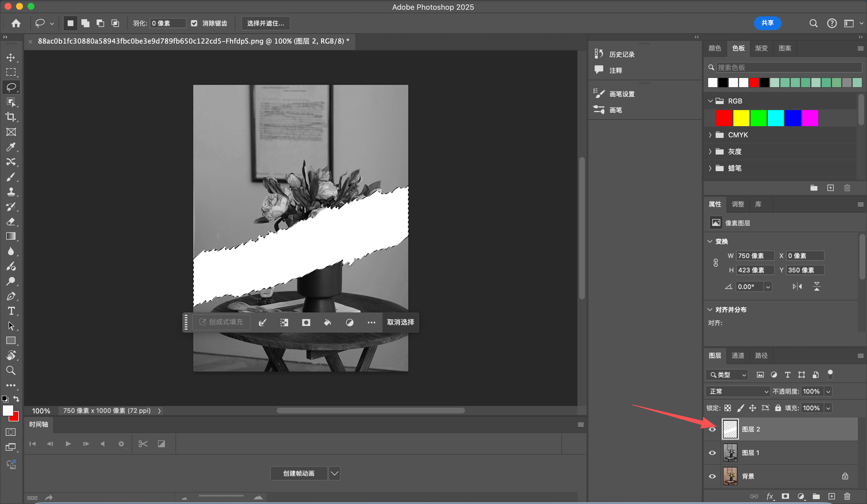Image resolution: width=867 pixels, height=504 pixels.
Task: Select the Zoom tool in toolbar
Action: pos(11,370)
